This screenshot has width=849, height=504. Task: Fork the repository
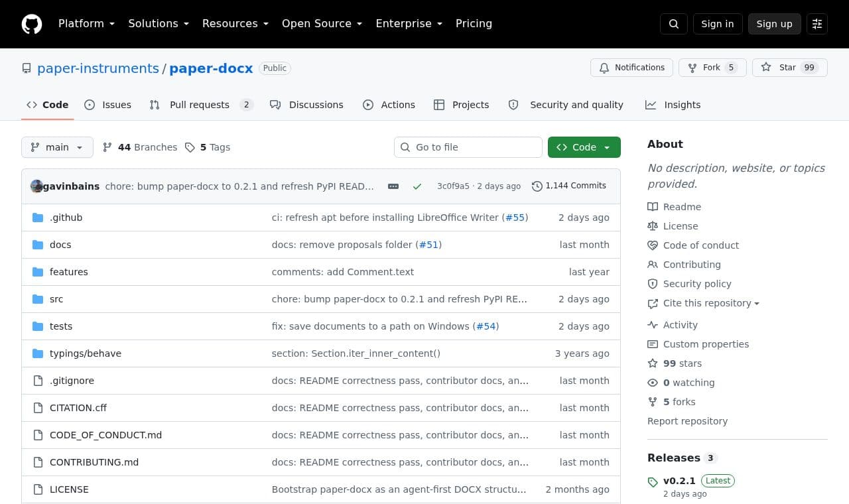712,68
